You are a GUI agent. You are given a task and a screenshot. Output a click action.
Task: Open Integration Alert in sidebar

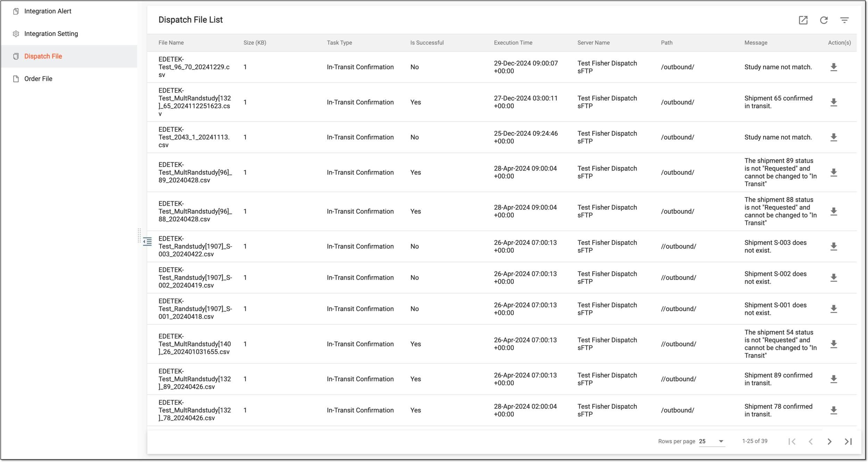coord(48,11)
